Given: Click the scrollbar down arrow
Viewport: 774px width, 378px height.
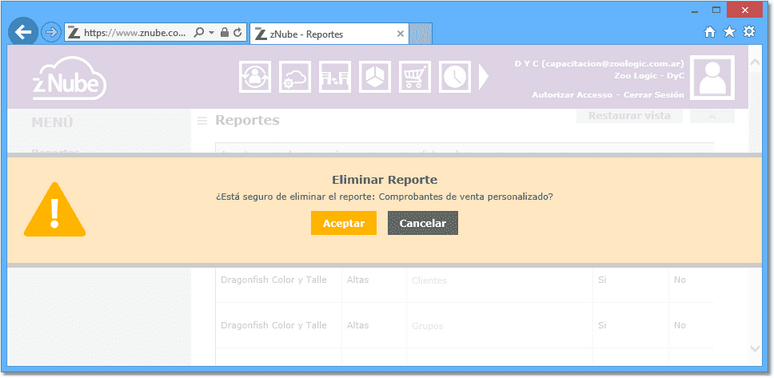Looking at the screenshot, I should (755, 349).
